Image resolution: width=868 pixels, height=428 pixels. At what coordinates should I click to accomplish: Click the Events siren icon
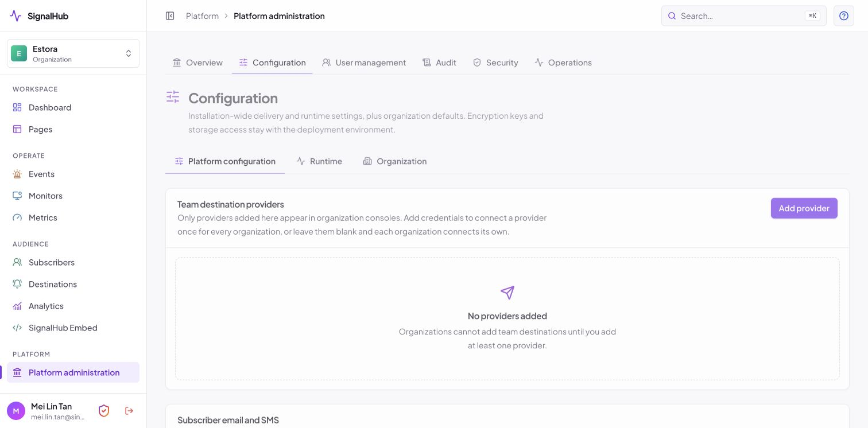tap(17, 174)
